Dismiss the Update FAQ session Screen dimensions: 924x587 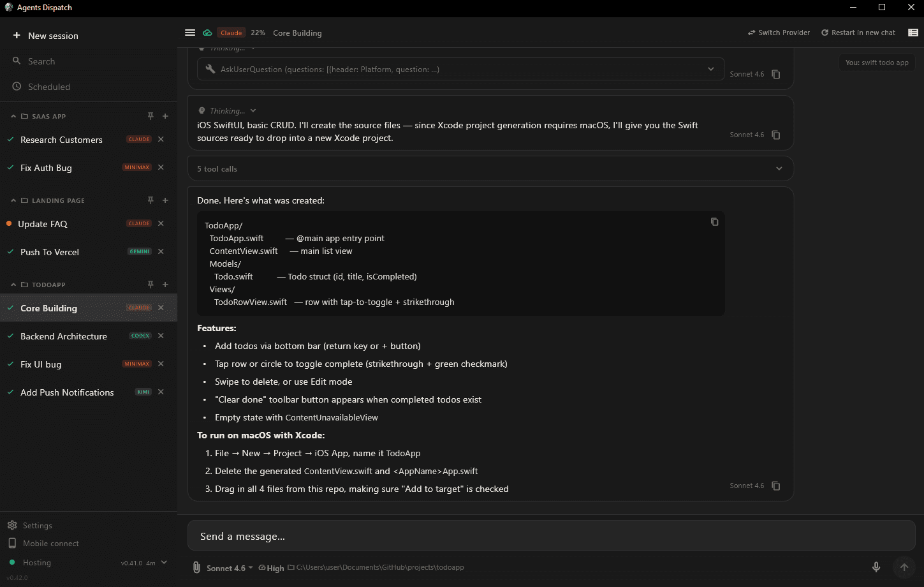click(x=161, y=223)
